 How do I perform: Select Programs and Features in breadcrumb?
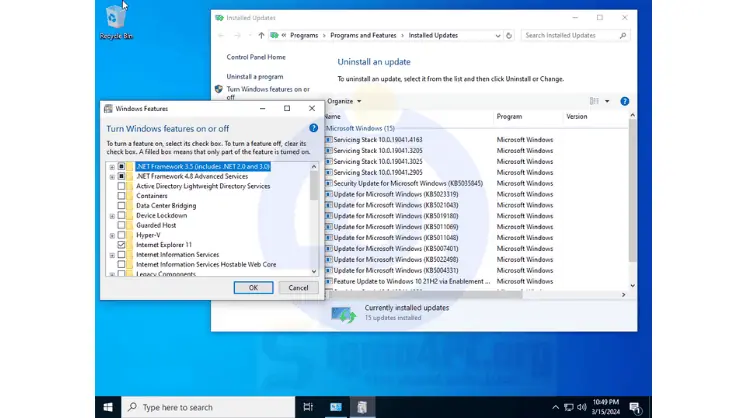[x=363, y=35]
